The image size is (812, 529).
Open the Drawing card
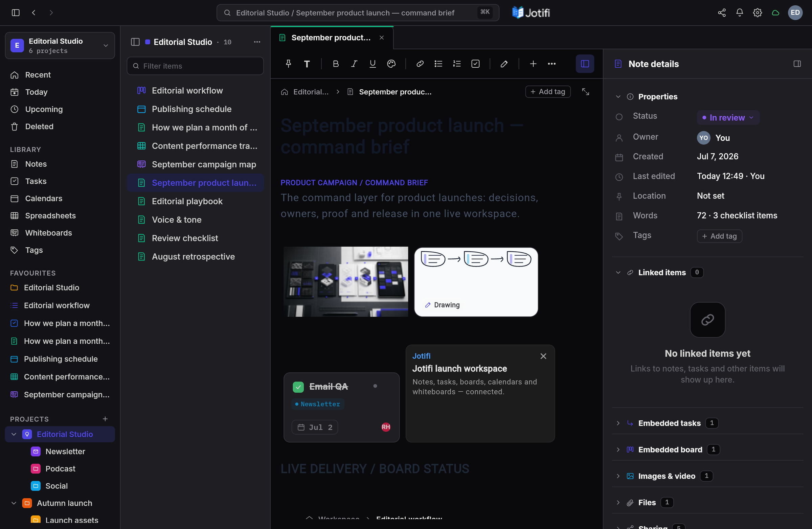(x=476, y=282)
